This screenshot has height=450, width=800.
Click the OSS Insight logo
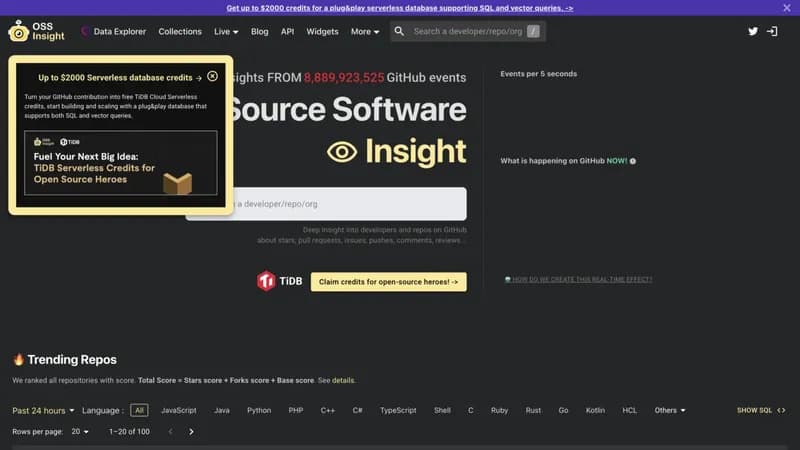point(36,31)
